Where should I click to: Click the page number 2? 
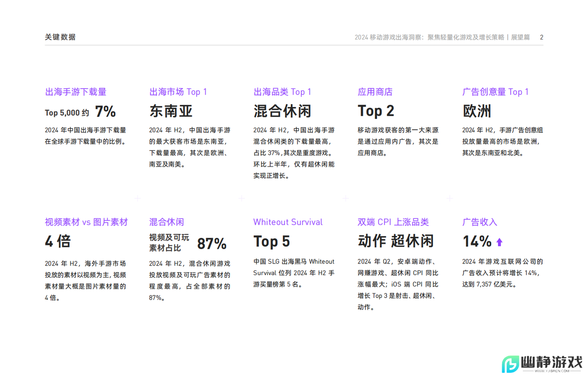coord(541,37)
